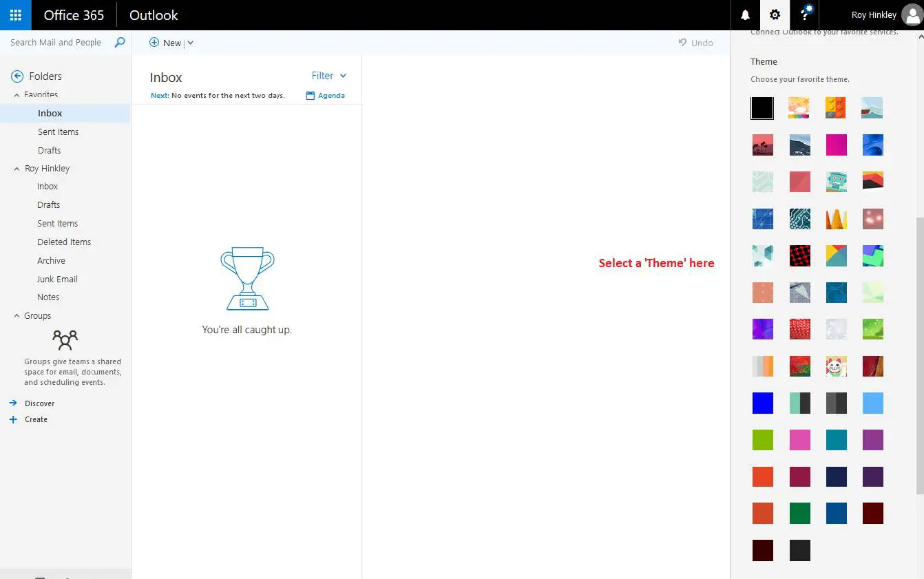Open the Settings gear menu
This screenshot has height=579, width=924.
[x=775, y=14]
